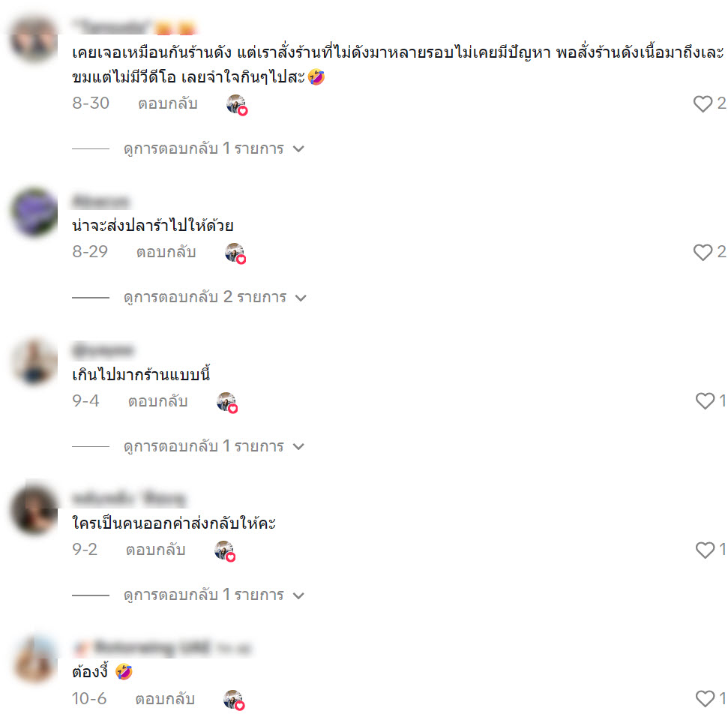The height and width of the screenshot is (720, 728).
Task: Open creator-liked badge on 8-29 comment
Action: [235, 253]
